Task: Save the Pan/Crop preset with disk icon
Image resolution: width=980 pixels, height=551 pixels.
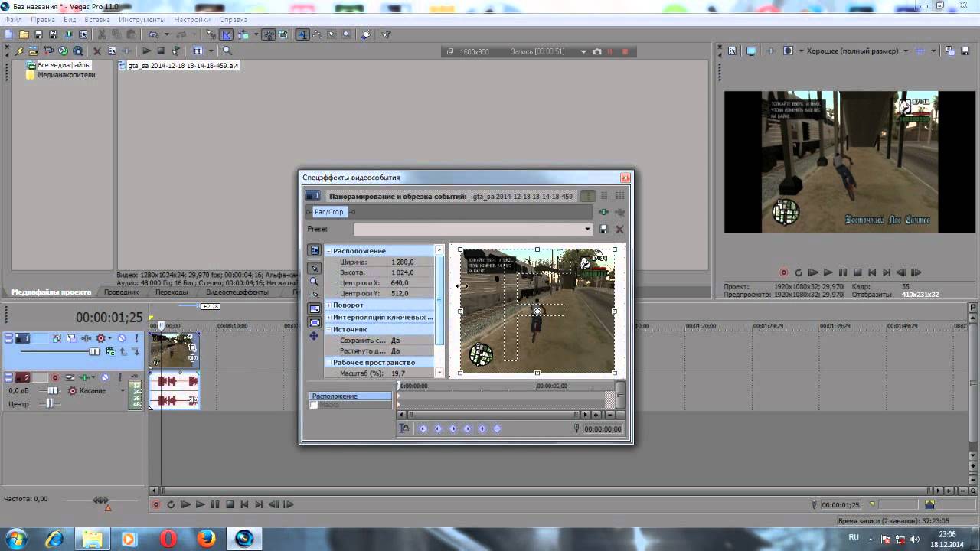Action: tap(603, 229)
